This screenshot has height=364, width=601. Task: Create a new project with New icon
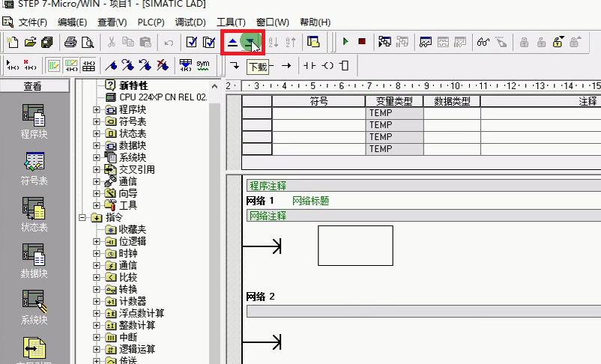(x=13, y=42)
